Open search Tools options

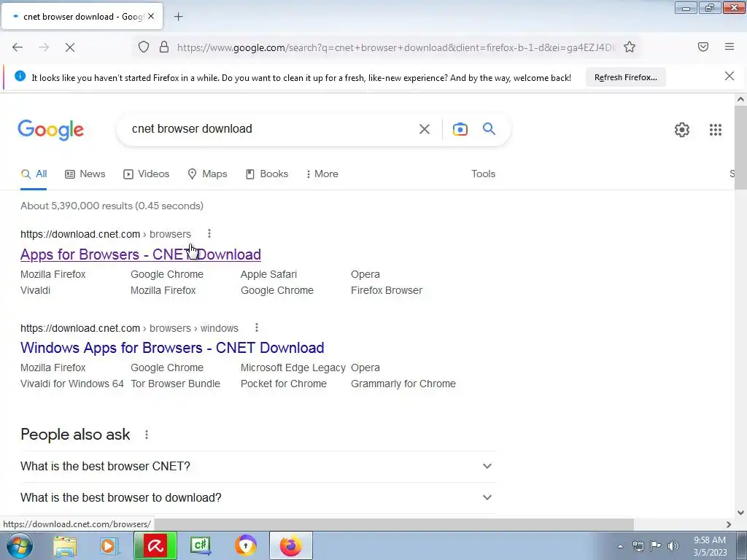(x=483, y=174)
